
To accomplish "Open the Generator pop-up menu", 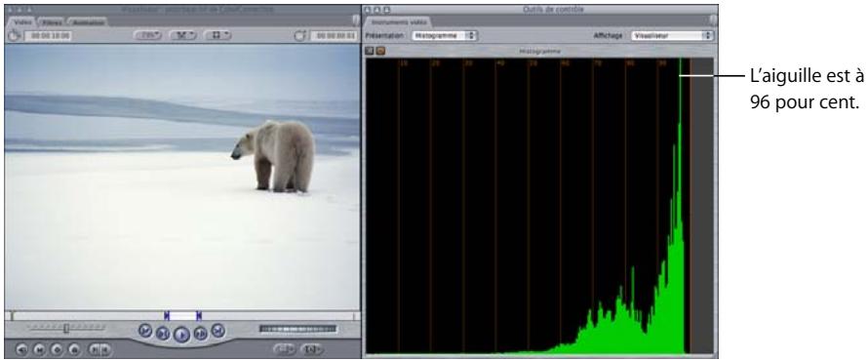I will click(312, 349).
